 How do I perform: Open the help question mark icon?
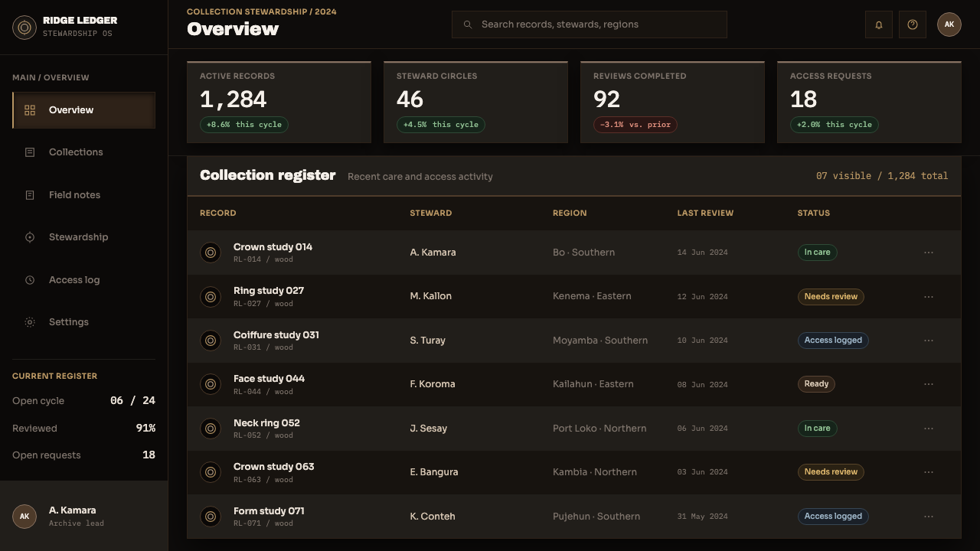click(x=913, y=24)
